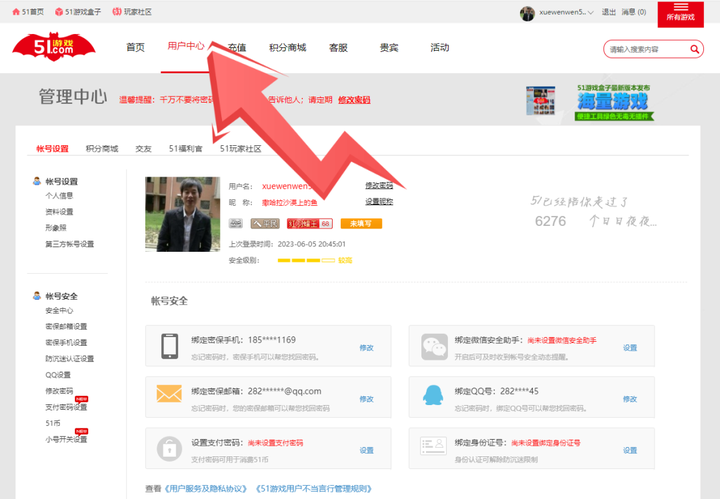Click the WeChat icon in 绑定微信安全助手 card
Viewport: 720px width, 499px height.
pos(434,347)
